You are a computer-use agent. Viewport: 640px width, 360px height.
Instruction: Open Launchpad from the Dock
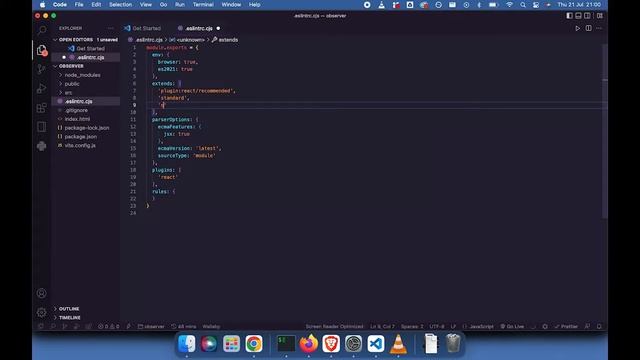231,344
